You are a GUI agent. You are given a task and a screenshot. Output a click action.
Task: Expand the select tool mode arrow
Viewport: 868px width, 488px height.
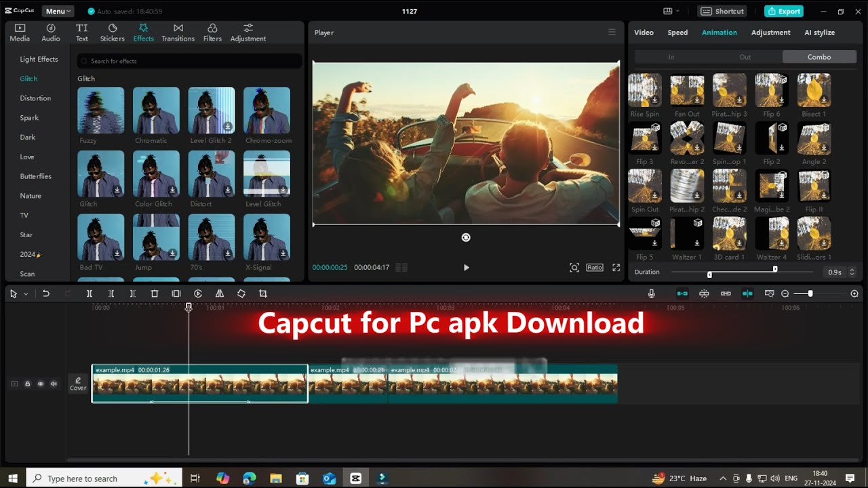26,294
